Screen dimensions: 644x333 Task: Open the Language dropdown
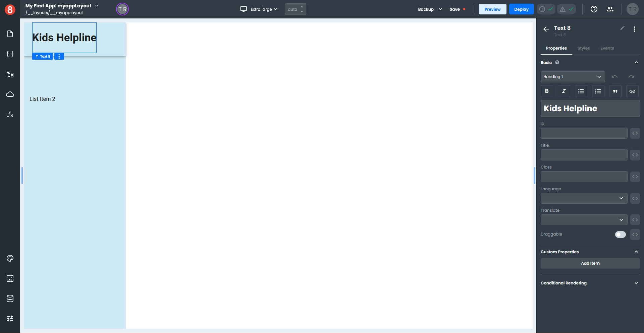click(584, 198)
